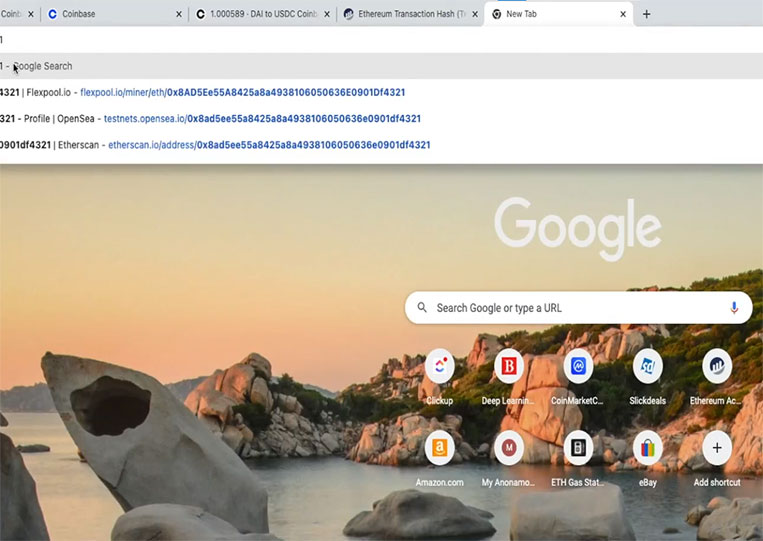The width and height of the screenshot is (763, 541).
Task: Click the Coinbase tab favicon
Action: tap(53, 14)
